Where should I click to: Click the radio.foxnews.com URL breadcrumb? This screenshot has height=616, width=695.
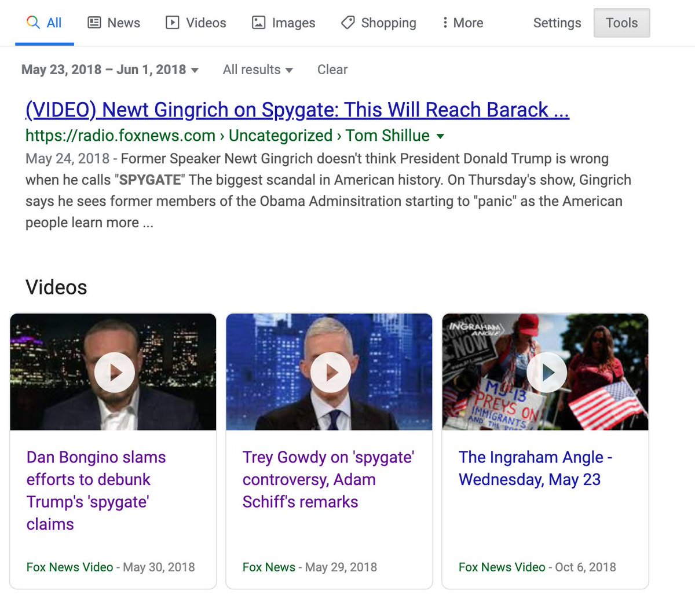click(228, 136)
